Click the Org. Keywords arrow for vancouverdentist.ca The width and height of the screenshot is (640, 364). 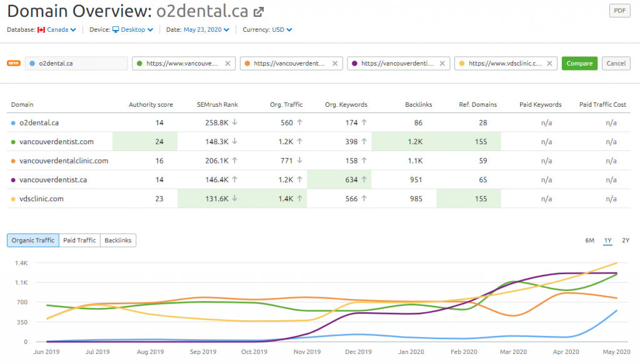(x=364, y=179)
